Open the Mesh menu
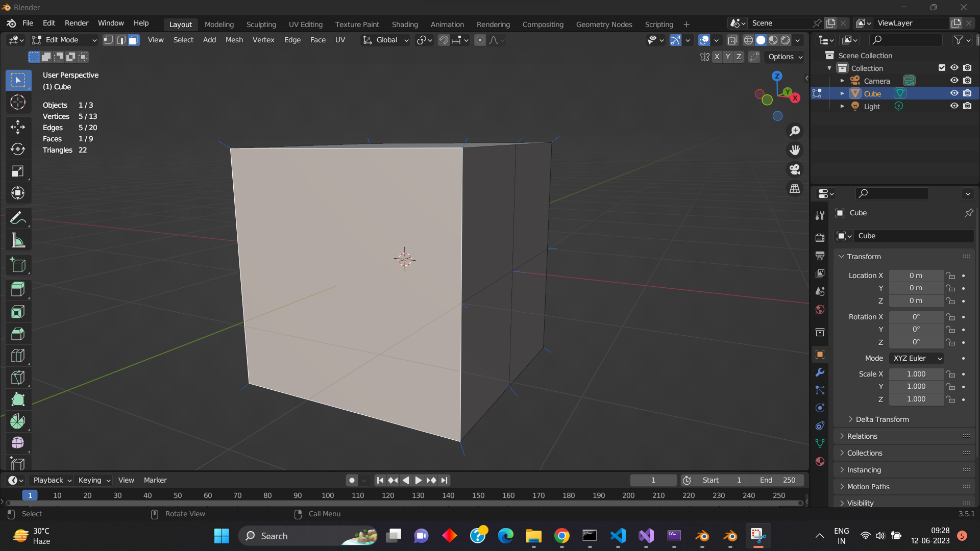This screenshot has width=980, height=551. point(234,40)
